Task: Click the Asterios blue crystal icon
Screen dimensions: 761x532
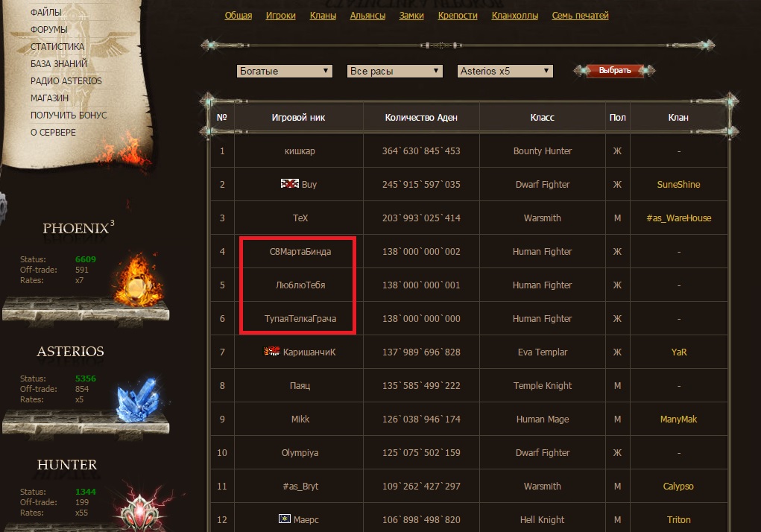Action: click(x=139, y=399)
